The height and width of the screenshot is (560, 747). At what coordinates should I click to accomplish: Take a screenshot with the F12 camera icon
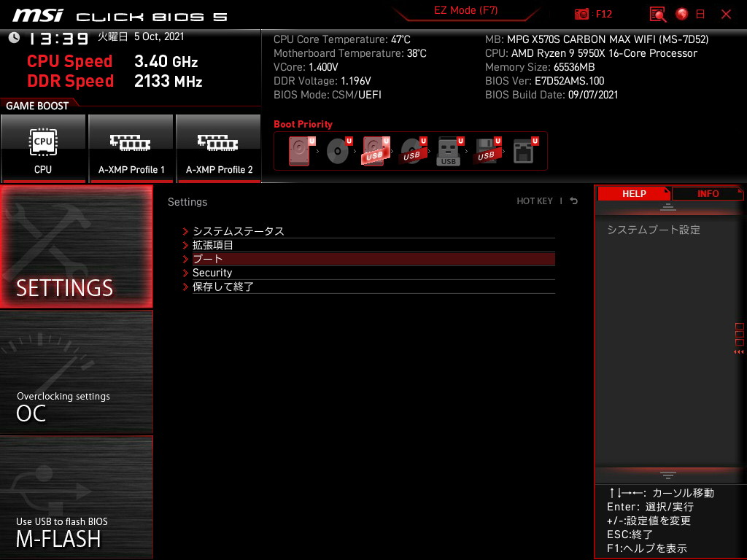(581, 15)
